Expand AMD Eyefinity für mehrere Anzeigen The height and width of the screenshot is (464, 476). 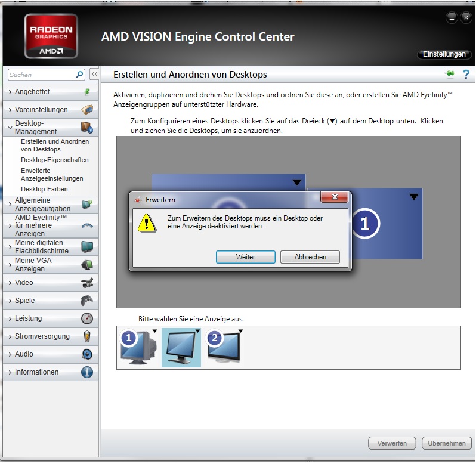pos(10,226)
